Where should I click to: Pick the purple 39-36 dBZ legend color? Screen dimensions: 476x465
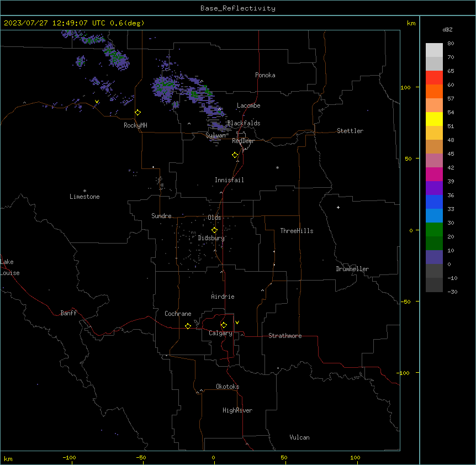point(434,188)
